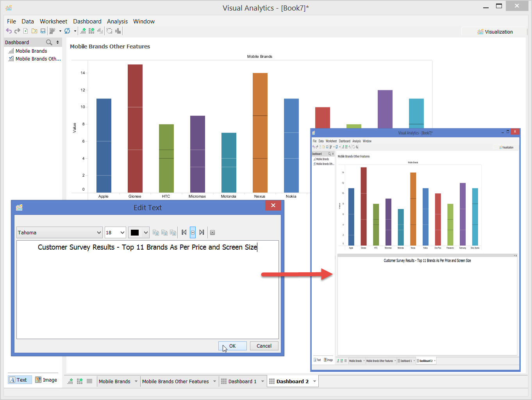Open Dashboard 2 tab dropdown arrow
This screenshot has height=400, width=532.
pos(314,381)
